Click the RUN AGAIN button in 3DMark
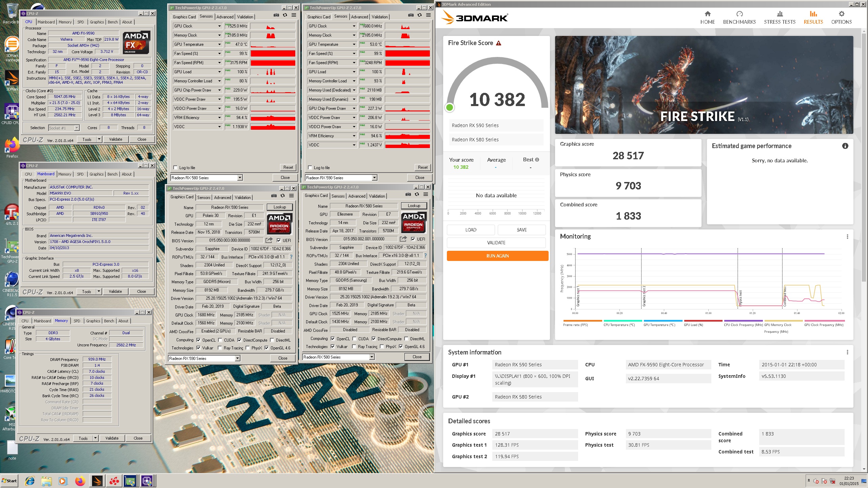This screenshot has width=868, height=488. 497,256
